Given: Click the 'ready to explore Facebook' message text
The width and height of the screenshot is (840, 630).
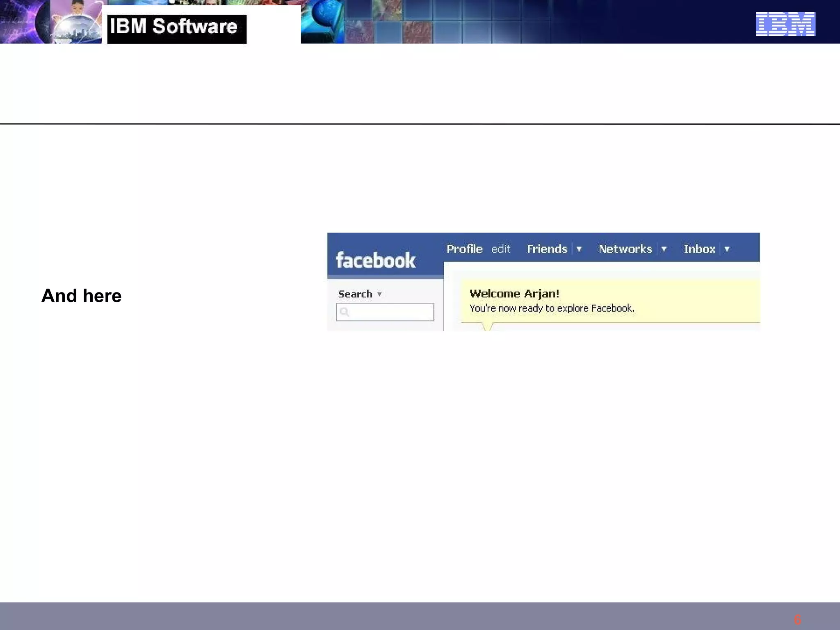Looking at the screenshot, I should click(551, 308).
